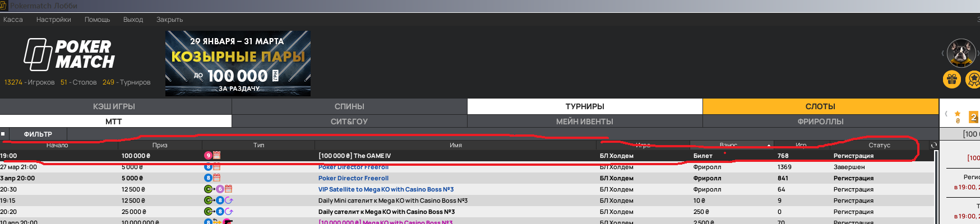Image resolution: width=980 pixels, height=224 pixels.
Task: Sort by Взнос column with arrow
Action: pyautogui.click(x=732, y=145)
